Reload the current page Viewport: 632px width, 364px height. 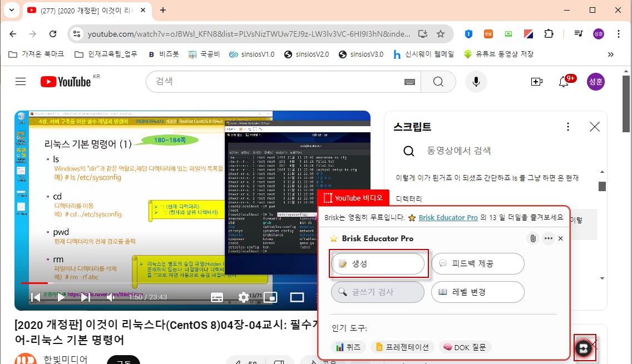pos(53,34)
